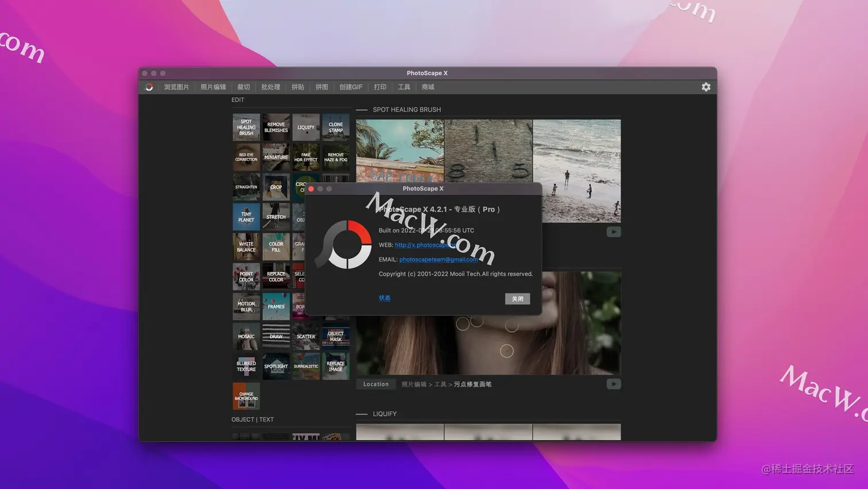The height and width of the screenshot is (489, 868).
Task: Select the Fake HDR Effect tile
Action: click(306, 157)
